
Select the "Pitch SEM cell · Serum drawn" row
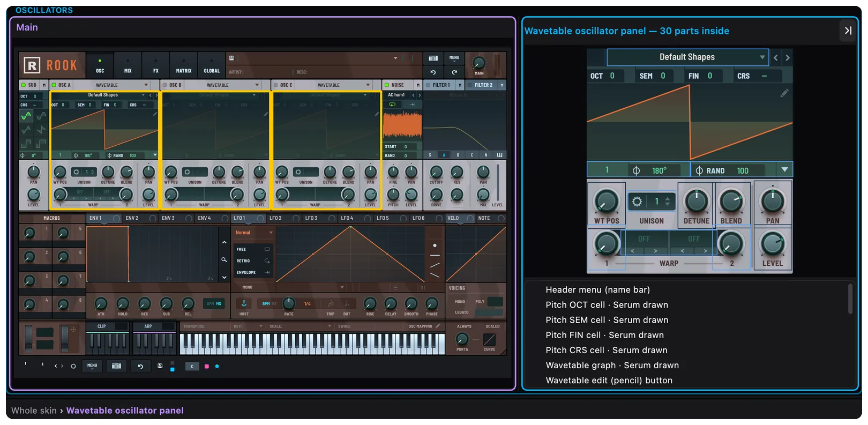point(607,320)
